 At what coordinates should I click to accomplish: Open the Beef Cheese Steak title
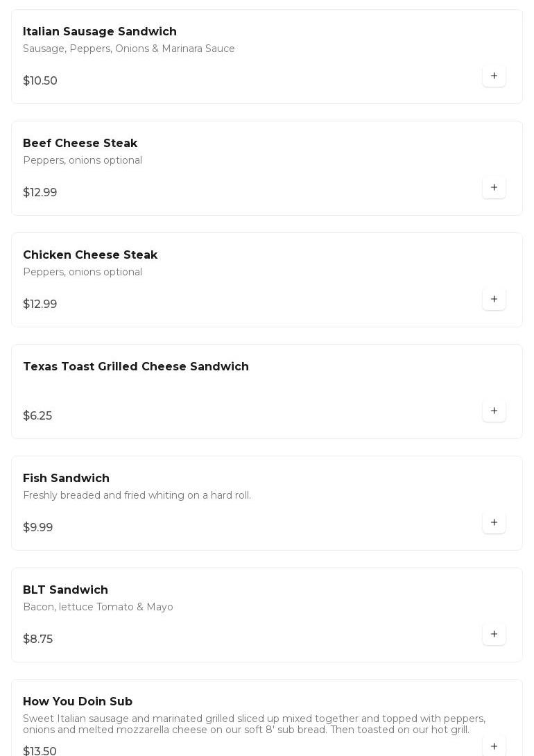[80, 144]
